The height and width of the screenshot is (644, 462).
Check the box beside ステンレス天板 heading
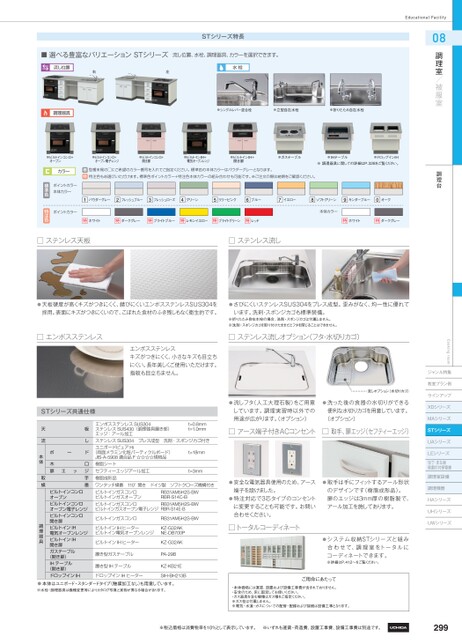pyautogui.click(x=40, y=241)
